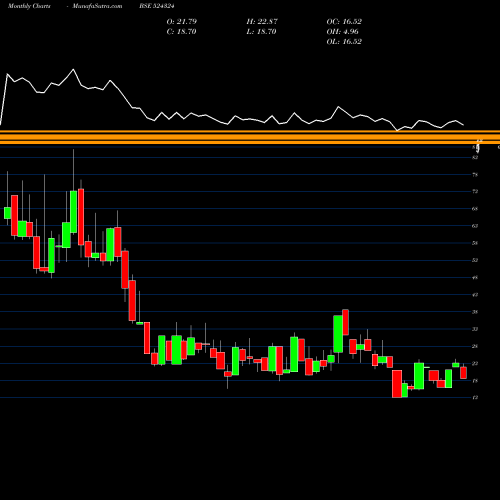Image resolution: width=500 pixels, height=500 pixels.
Task: Select the low value 'L: 18.70'
Action: click(261, 32)
